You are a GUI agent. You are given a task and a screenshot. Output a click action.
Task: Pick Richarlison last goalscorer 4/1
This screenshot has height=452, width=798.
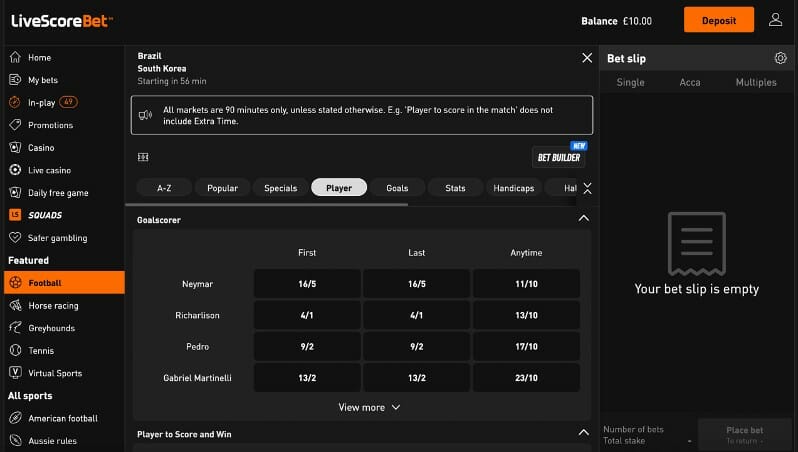416,315
